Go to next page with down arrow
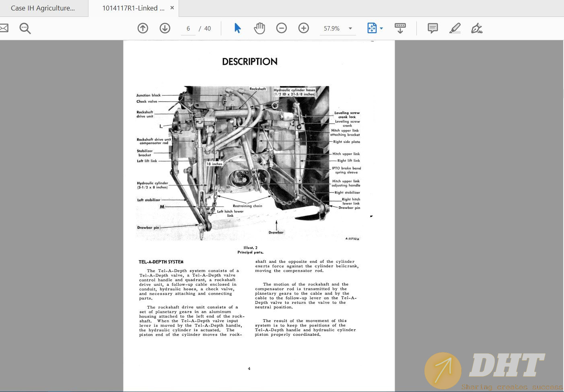This screenshot has width=564, height=392. click(x=165, y=28)
